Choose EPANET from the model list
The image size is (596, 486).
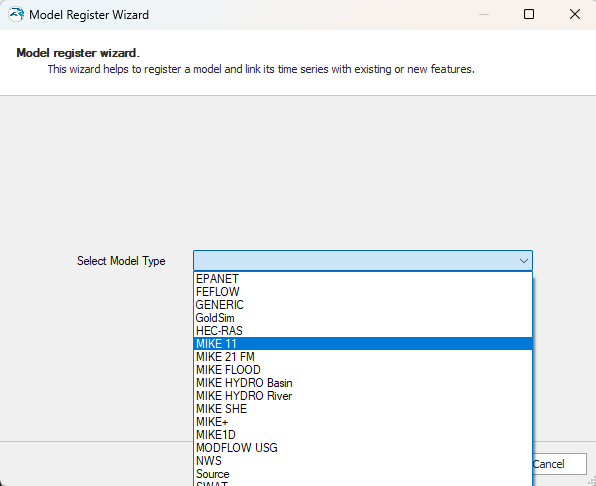tap(363, 279)
